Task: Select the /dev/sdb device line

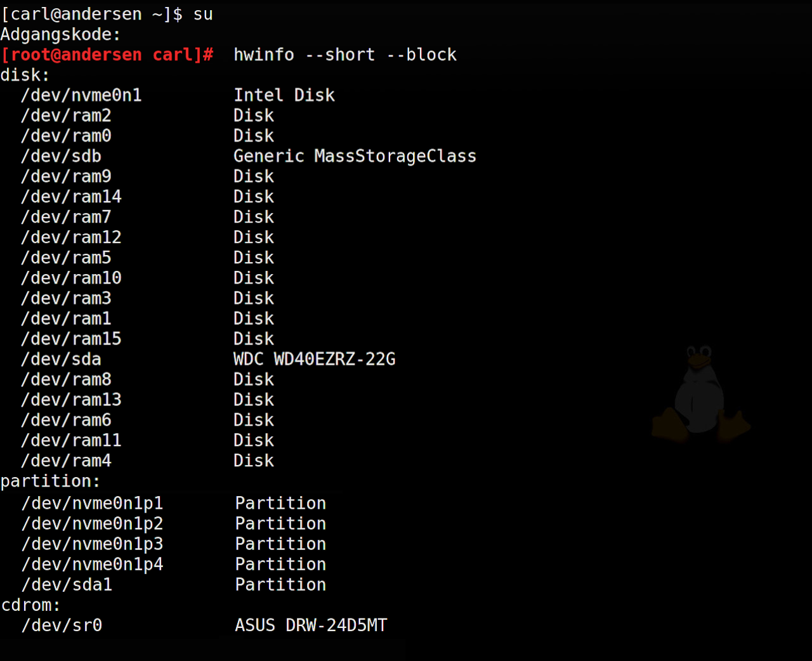Action: [x=61, y=157]
